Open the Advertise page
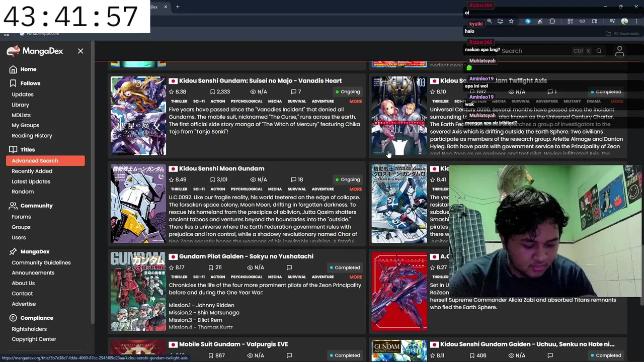Image resolution: width=644 pixels, height=362 pixels. coord(24,304)
